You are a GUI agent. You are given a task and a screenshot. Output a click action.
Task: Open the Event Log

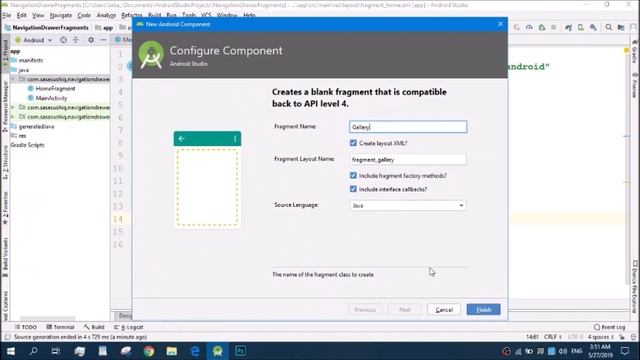point(609,327)
